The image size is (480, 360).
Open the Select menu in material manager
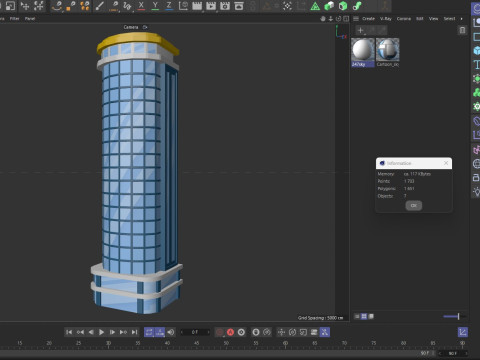(449, 19)
